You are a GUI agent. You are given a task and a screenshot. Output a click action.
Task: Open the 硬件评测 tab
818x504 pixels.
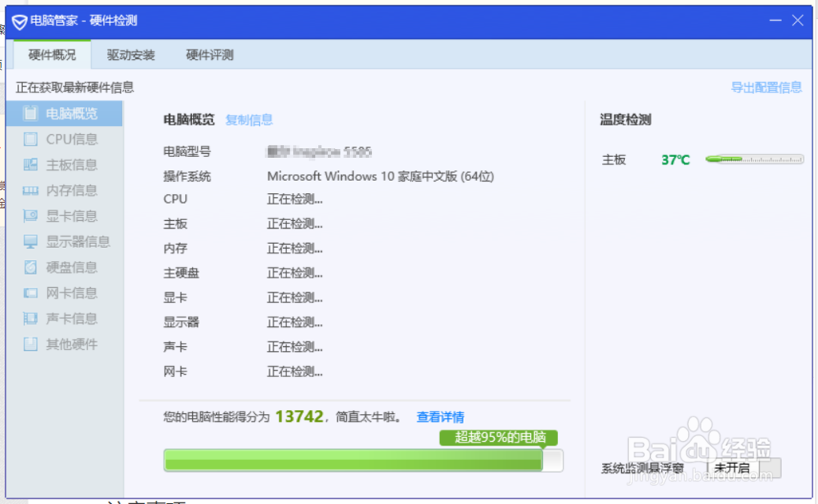pyautogui.click(x=209, y=55)
